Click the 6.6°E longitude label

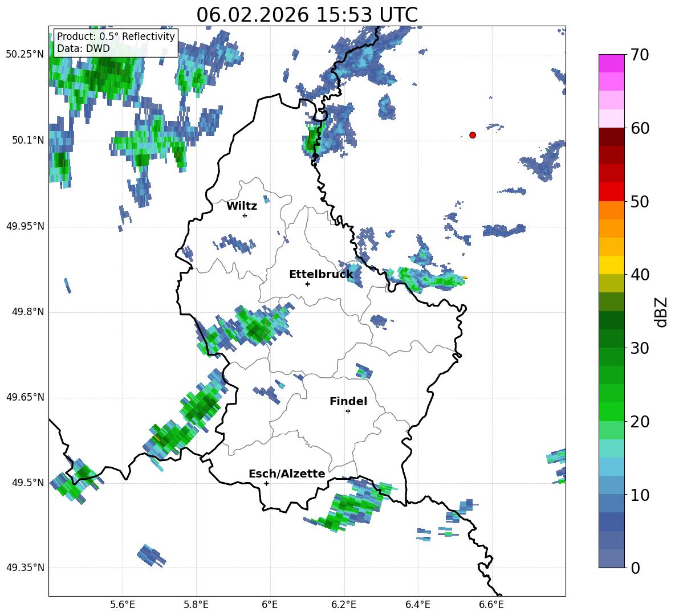(x=491, y=605)
